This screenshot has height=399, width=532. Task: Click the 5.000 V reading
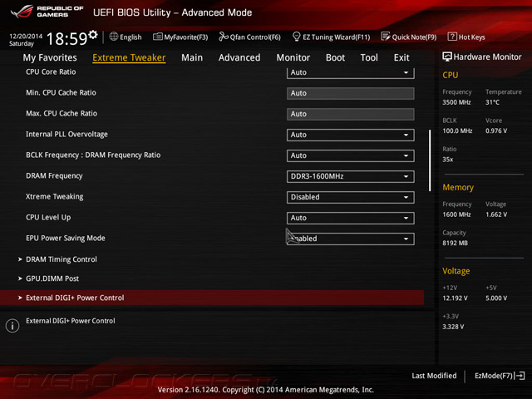[x=496, y=298]
